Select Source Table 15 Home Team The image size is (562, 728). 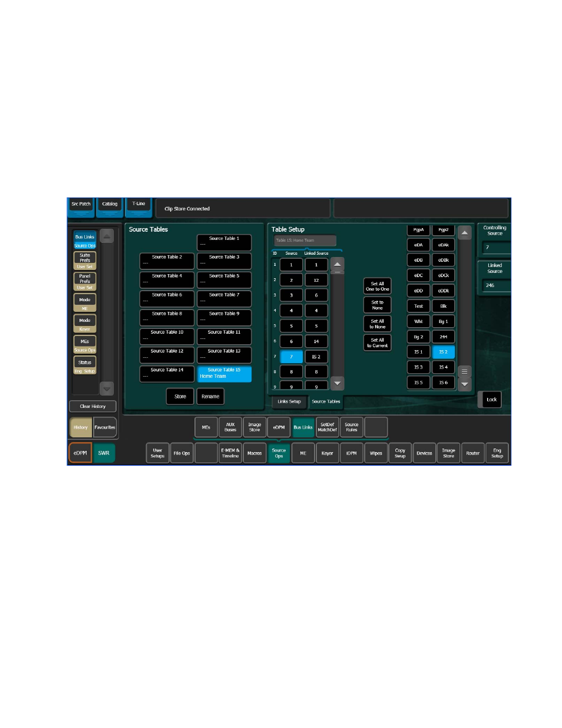click(224, 374)
